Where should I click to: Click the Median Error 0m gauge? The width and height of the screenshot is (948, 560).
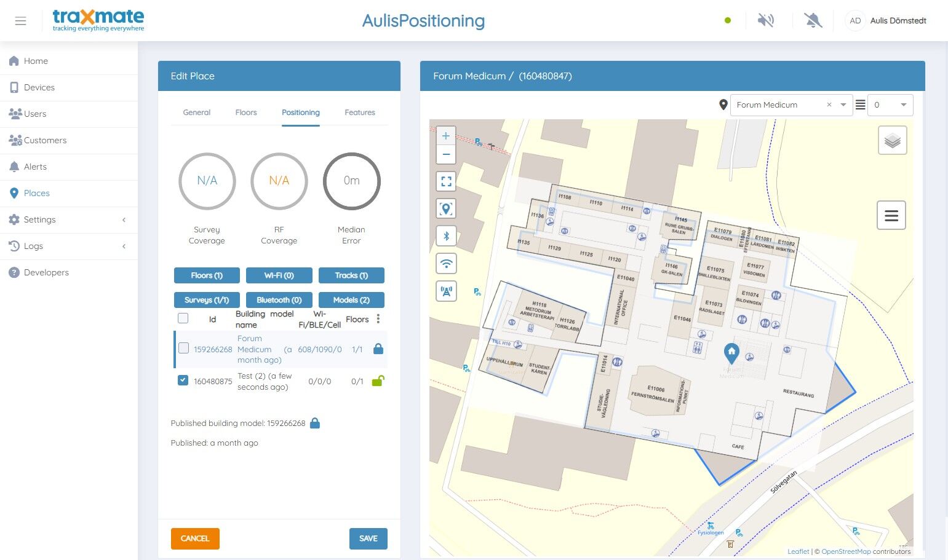(x=351, y=181)
